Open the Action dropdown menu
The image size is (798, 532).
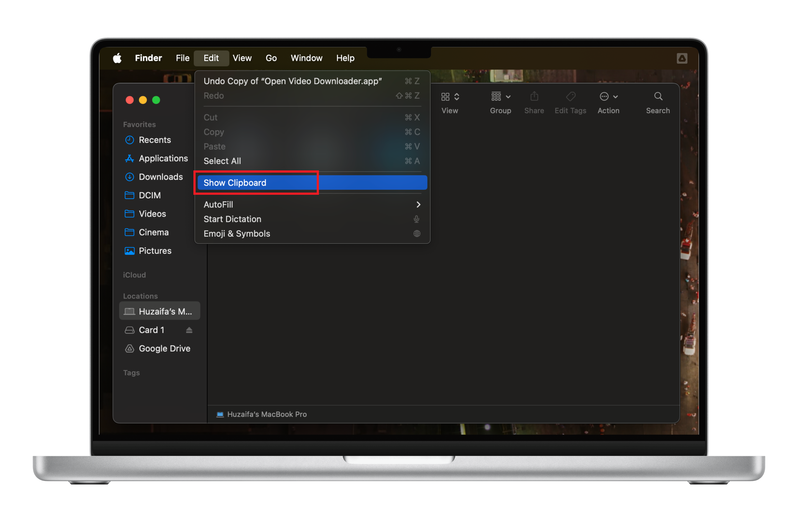pos(608,97)
